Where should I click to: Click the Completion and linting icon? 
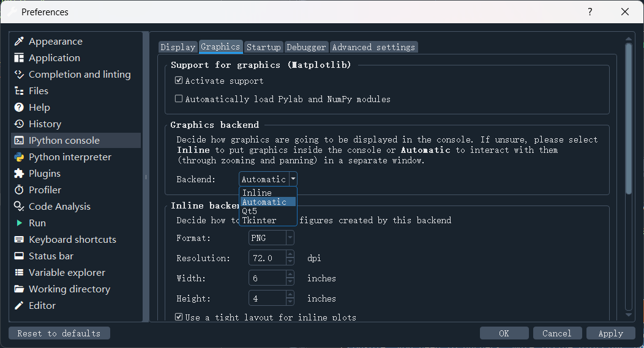tap(19, 75)
